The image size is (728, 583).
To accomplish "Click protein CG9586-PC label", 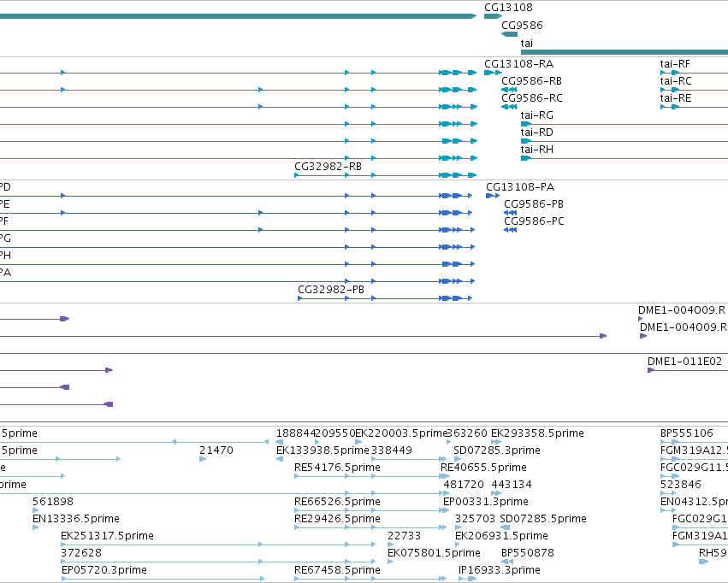I will (x=534, y=221).
